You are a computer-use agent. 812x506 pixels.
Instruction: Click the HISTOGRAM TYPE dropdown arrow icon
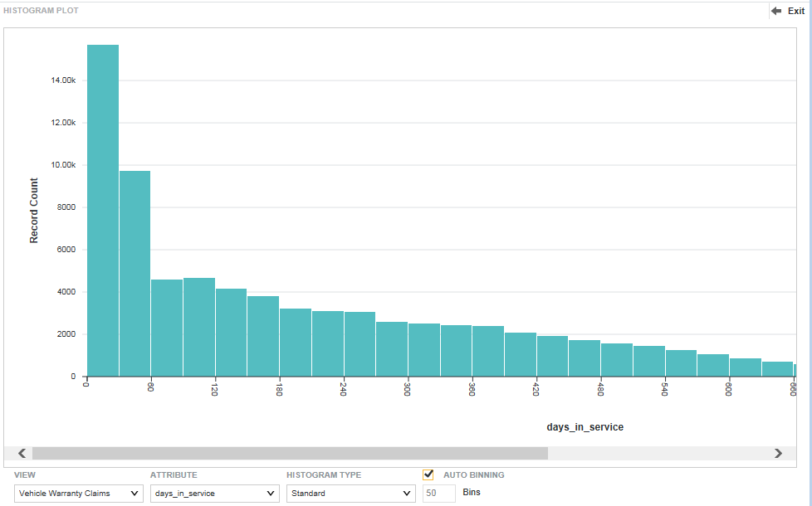point(406,493)
